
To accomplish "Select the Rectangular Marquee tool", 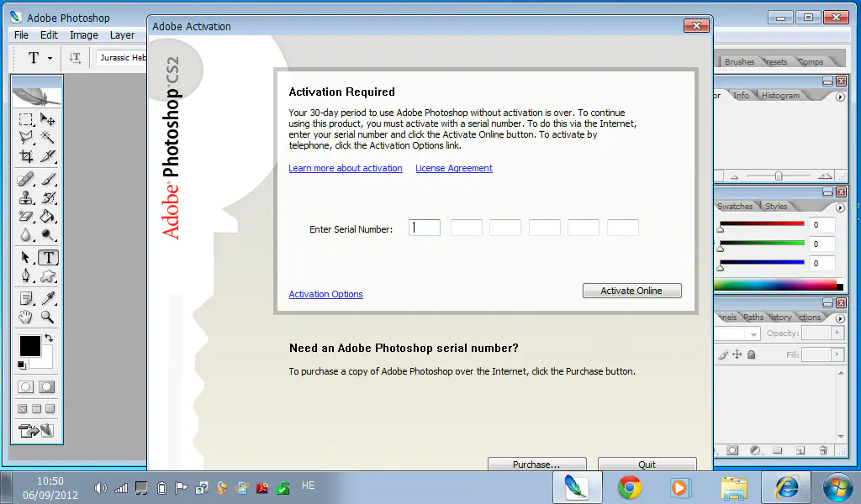I will [x=26, y=120].
